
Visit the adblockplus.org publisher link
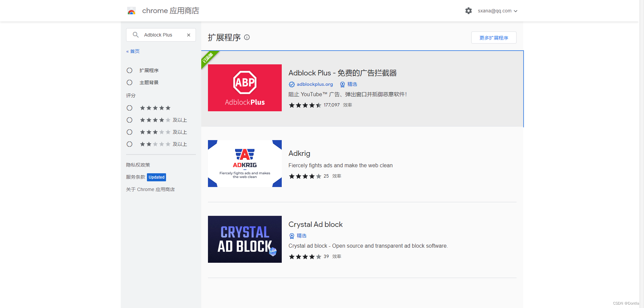[x=315, y=84]
